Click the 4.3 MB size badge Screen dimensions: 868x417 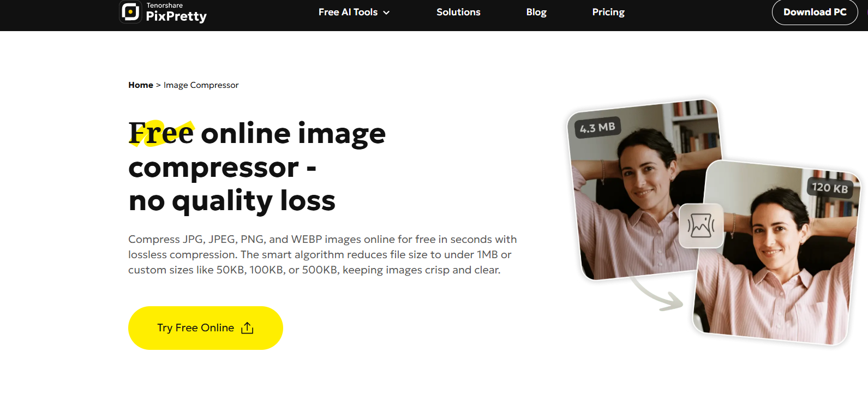[597, 128]
